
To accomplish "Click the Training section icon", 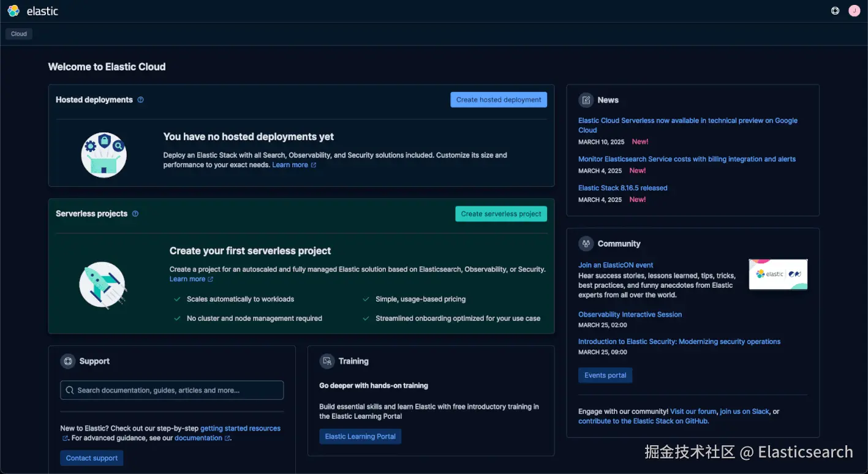I will pos(327,361).
